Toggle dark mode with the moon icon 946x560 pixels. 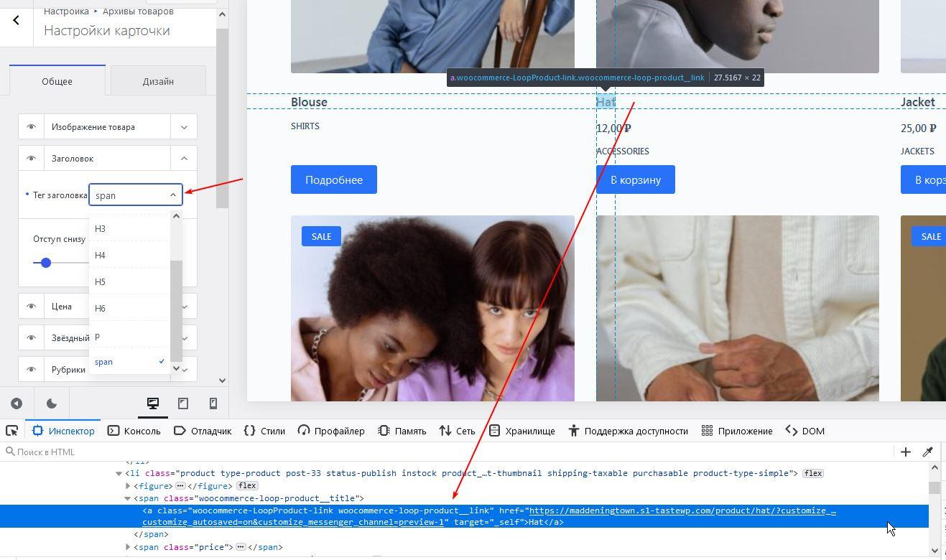pos(52,403)
